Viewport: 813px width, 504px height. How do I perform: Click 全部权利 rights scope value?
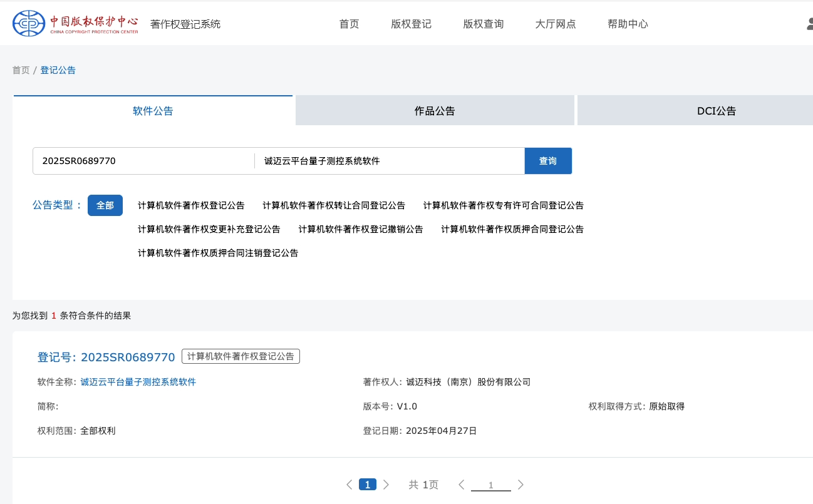(98, 431)
